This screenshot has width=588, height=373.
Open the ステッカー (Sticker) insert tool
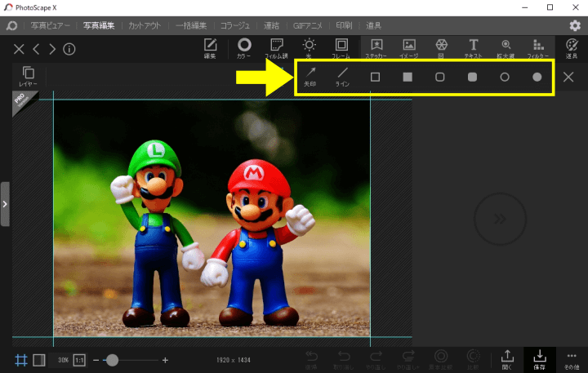[x=376, y=48]
